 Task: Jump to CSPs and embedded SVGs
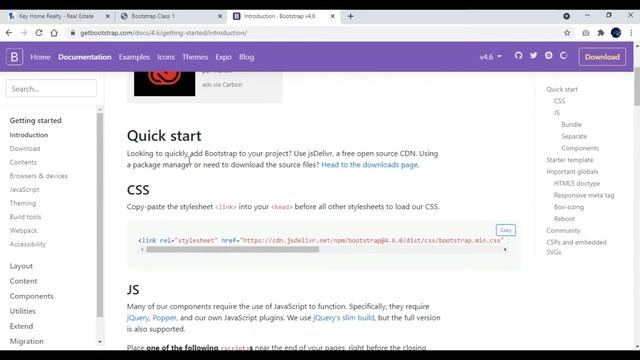click(576, 247)
